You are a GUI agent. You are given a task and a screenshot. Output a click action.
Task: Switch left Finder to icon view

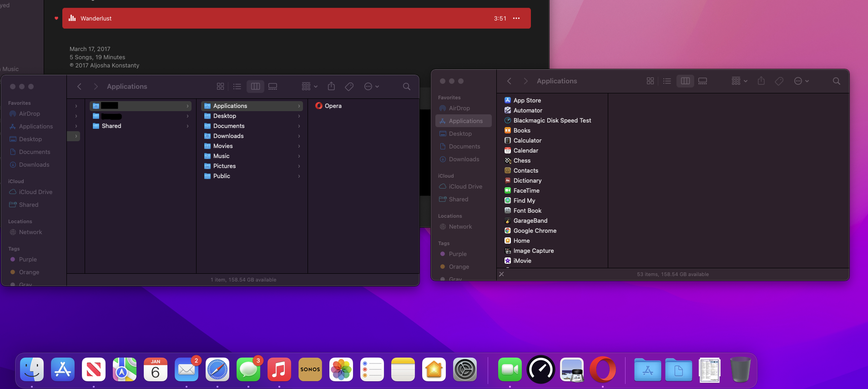[220, 87]
